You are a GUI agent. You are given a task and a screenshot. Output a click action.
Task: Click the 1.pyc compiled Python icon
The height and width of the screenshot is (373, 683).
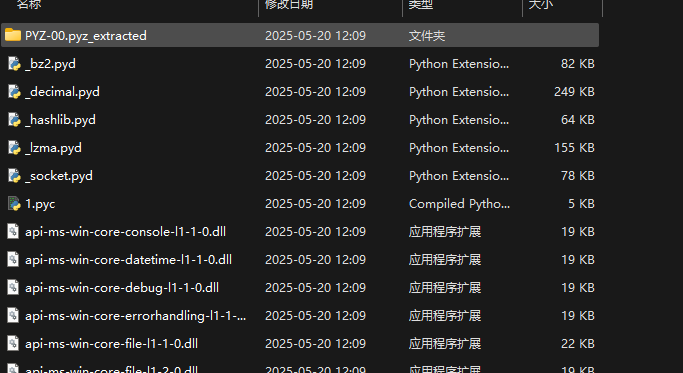(14, 203)
